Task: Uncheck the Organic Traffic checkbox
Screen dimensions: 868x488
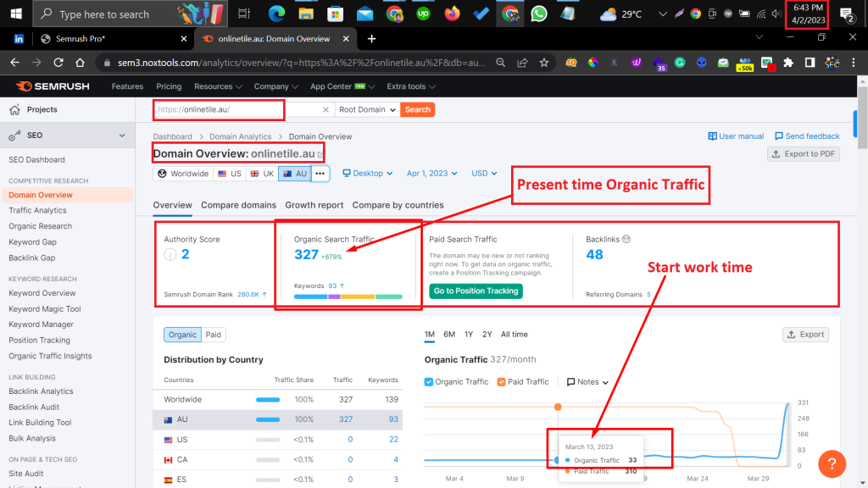Action: (x=428, y=382)
